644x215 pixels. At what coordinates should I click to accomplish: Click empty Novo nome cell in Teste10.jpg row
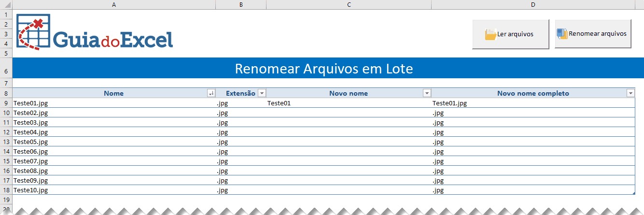click(x=349, y=190)
